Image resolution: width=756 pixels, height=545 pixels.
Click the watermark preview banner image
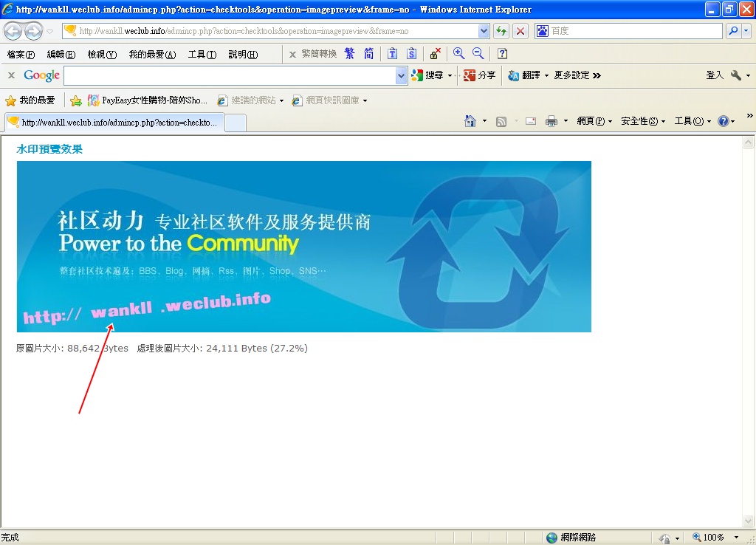tap(303, 247)
